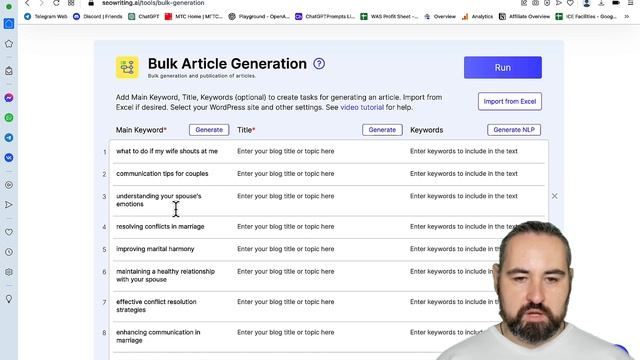This screenshot has width=640, height=360.
Task: Click the sidebar icon above Messenger
Action: point(9,71)
